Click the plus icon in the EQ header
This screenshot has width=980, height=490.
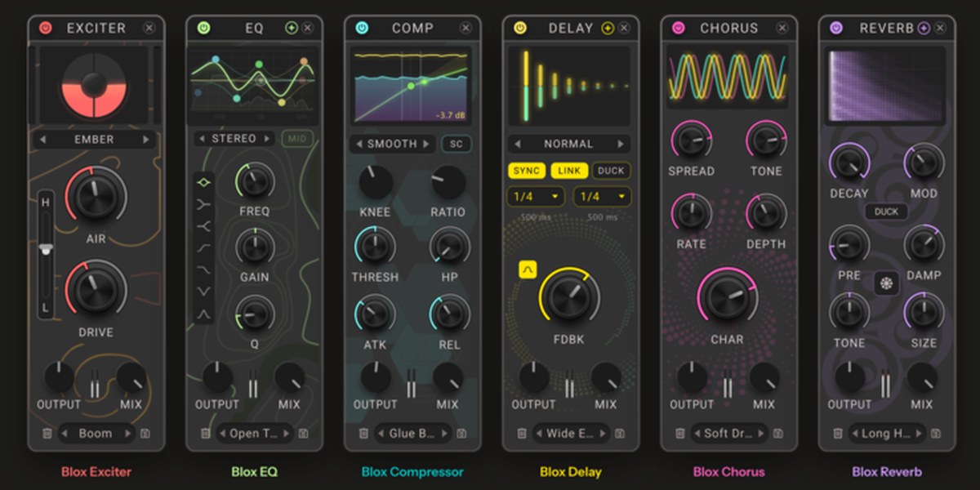click(292, 28)
